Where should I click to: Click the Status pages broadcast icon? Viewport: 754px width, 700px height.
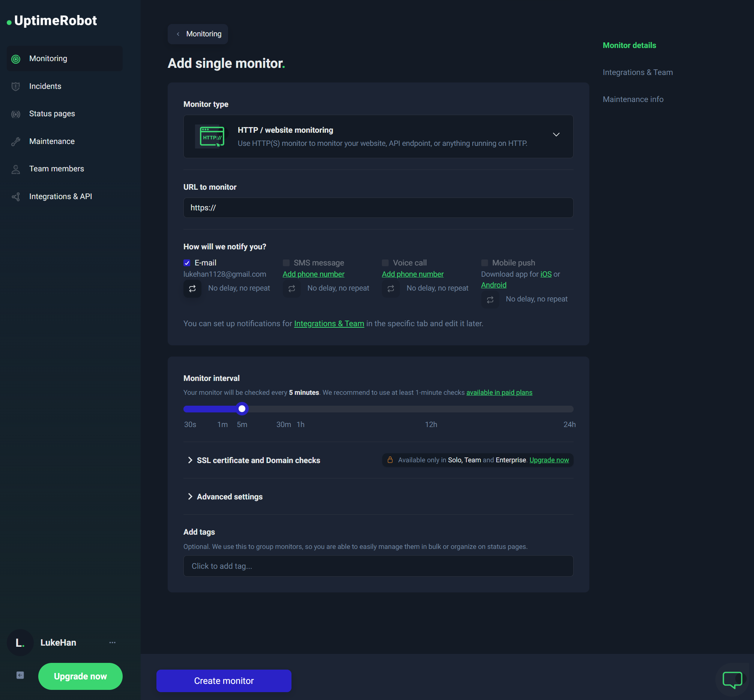(x=15, y=114)
